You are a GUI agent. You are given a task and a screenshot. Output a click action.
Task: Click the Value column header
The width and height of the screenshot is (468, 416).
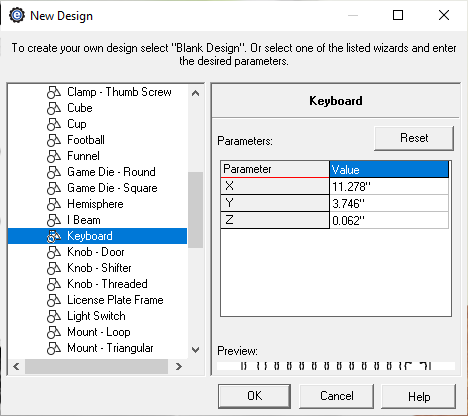389,169
